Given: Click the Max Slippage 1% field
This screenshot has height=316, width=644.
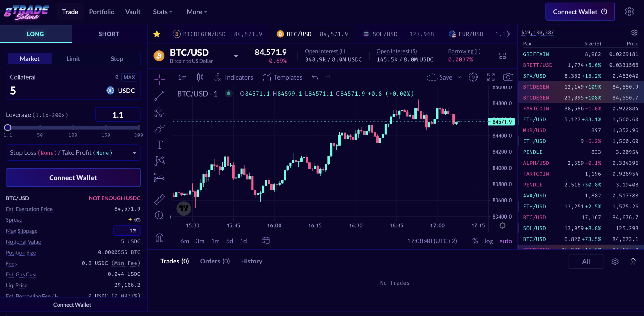Looking at the screenshot, I should 127,230.
